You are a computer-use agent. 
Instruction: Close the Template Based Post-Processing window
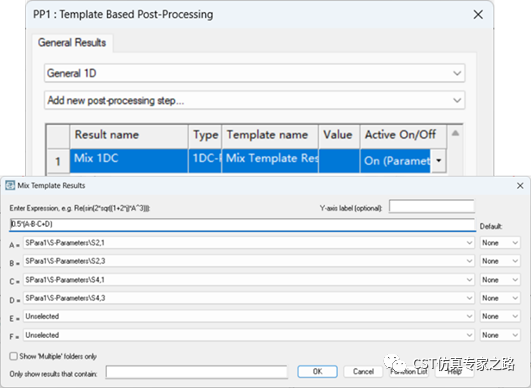tap(478, 15)
